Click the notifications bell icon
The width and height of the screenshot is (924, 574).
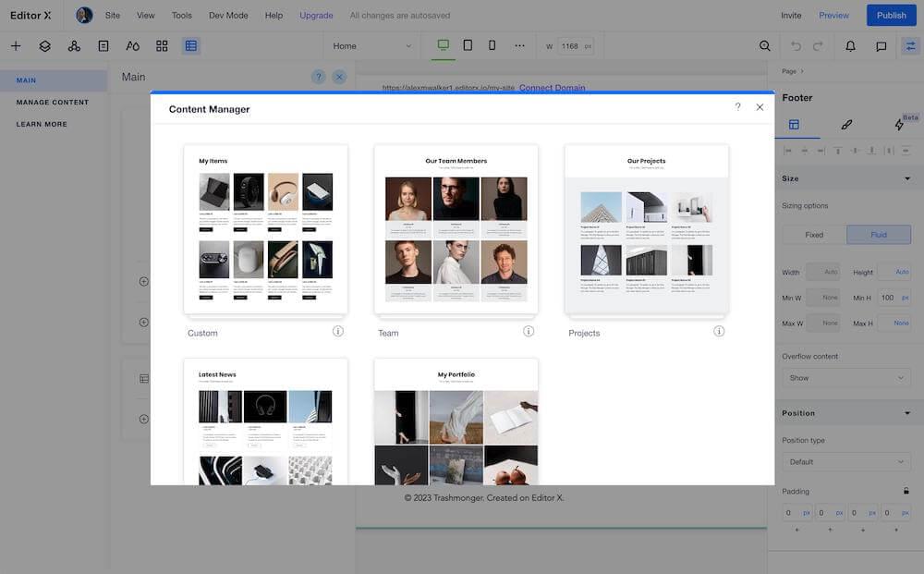pyautogui.click(x=850, y=45)
